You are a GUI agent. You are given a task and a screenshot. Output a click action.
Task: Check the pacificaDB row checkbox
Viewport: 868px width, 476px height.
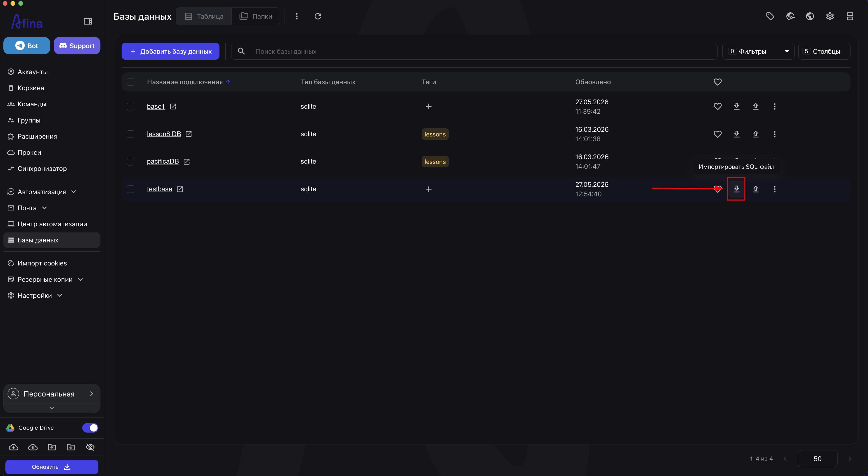pyautogui.click(x=130, y=162)
